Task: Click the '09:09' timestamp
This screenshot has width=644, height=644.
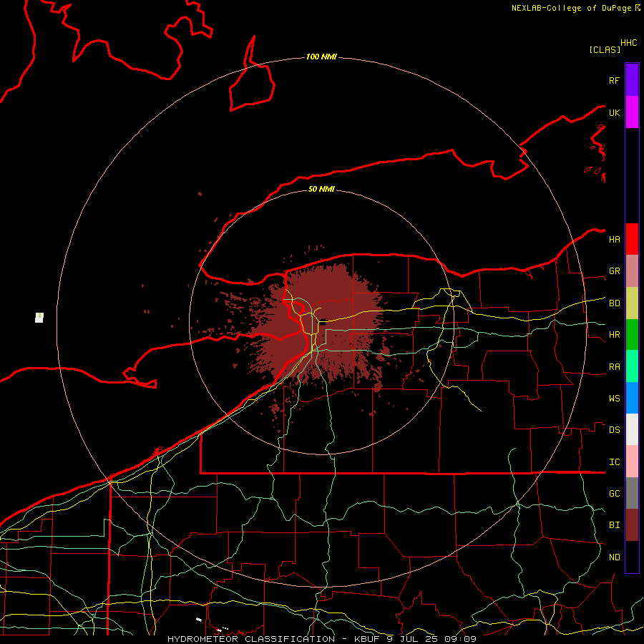Action: (460, 639)
